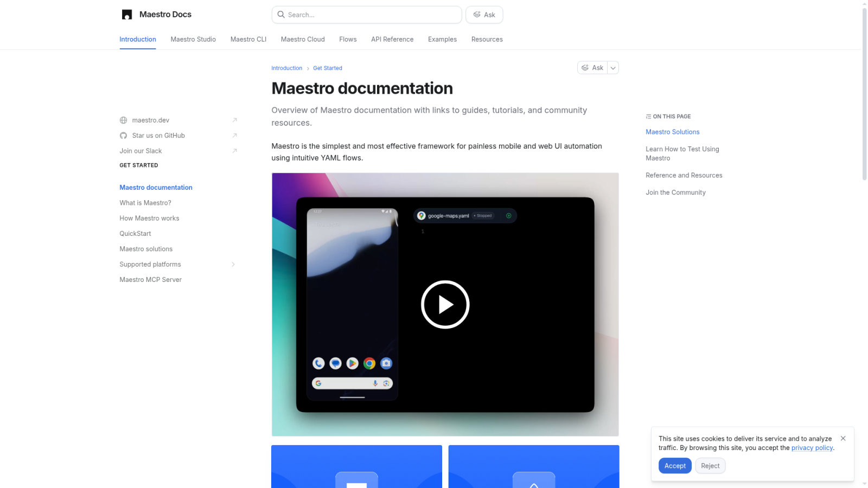Screen dimensions: 868x488
Task: Select Maestro documentation in sidebar
Action: tap(156, 188)
